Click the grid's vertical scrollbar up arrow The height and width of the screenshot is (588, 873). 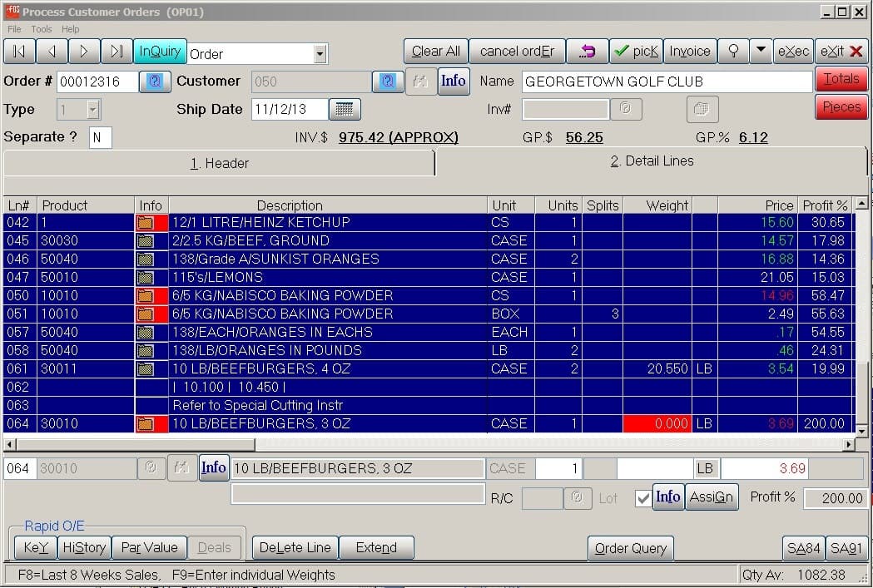(x=861, y=203)
